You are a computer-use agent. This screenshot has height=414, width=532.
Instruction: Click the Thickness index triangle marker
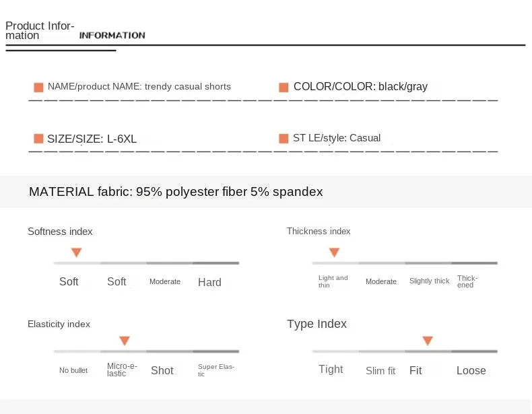pos(334,252)
